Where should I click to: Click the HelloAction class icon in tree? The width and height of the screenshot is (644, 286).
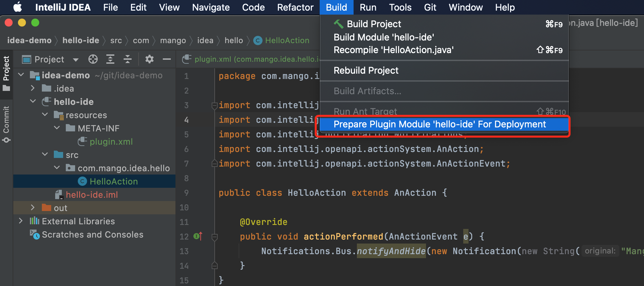pyautogui.click(x=82, y=181)
